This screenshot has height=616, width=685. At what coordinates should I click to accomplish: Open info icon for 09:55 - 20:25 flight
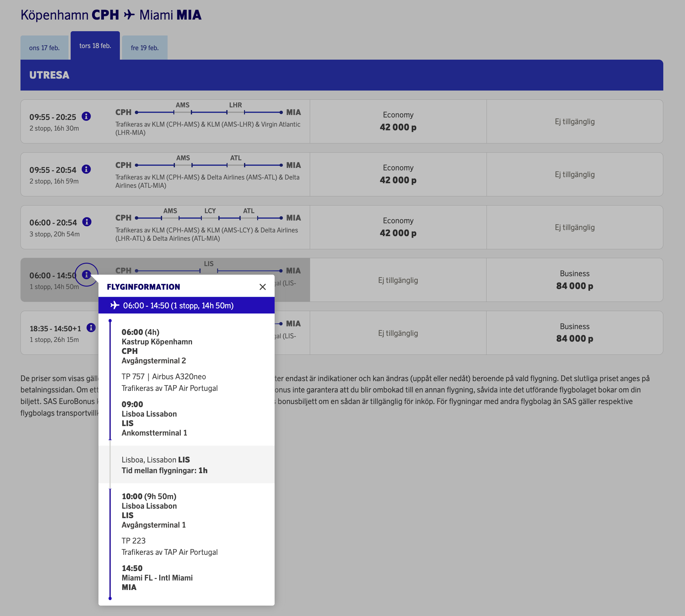86,117
